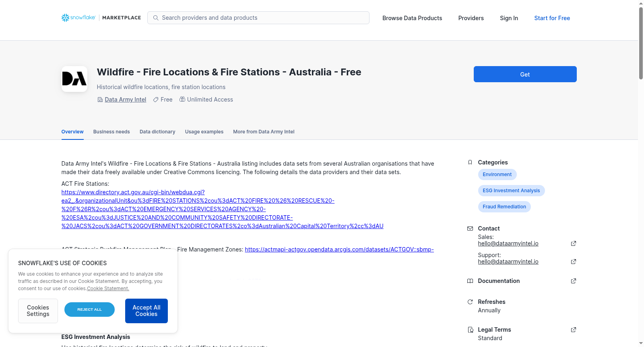Open the Usage examples tab
Viewport: 644px width, 347px height.
[x=204, y=132]
